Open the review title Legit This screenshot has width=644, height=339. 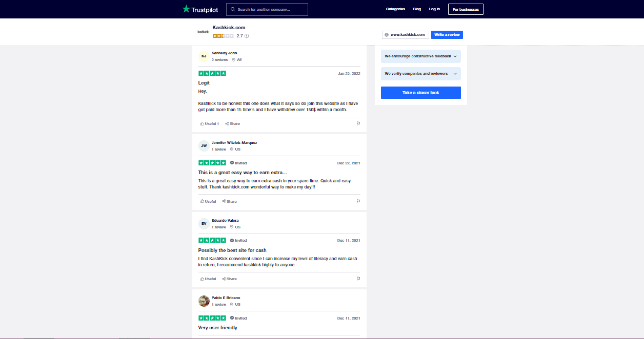[x=204, y=83]
